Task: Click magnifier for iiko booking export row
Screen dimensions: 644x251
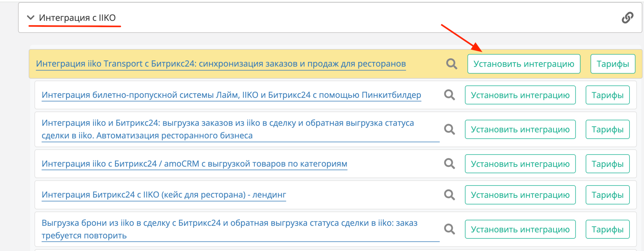Action: (449, 229)
